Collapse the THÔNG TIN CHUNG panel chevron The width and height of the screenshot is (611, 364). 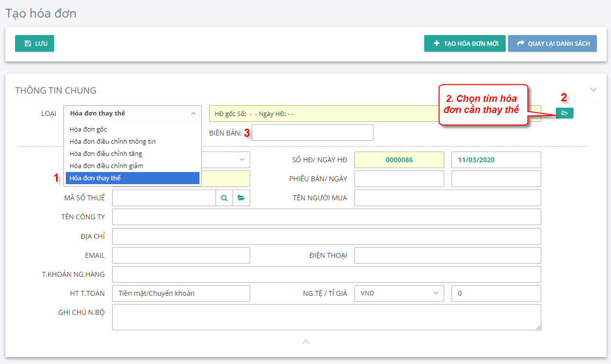pyautogui.click(x=593, y=90)
